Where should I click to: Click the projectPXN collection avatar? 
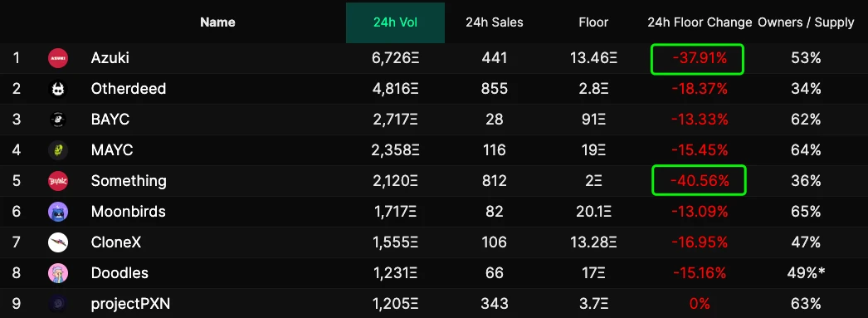click(58, 303)
